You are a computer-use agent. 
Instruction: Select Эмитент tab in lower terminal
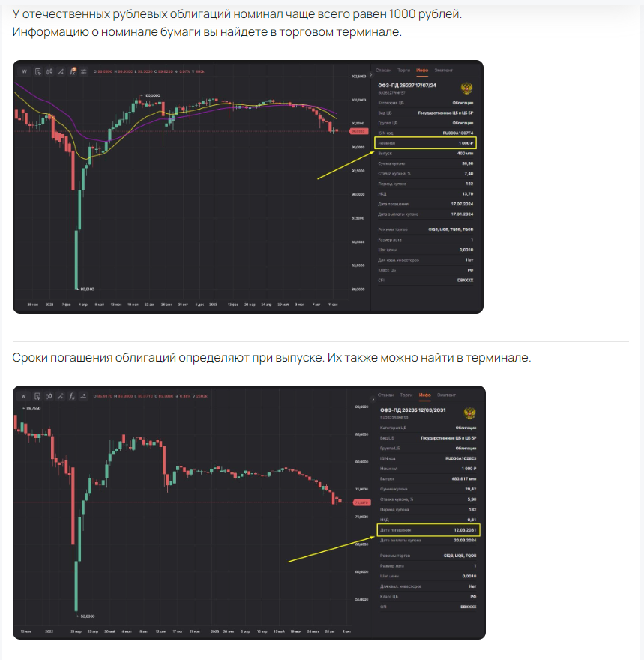447,394
